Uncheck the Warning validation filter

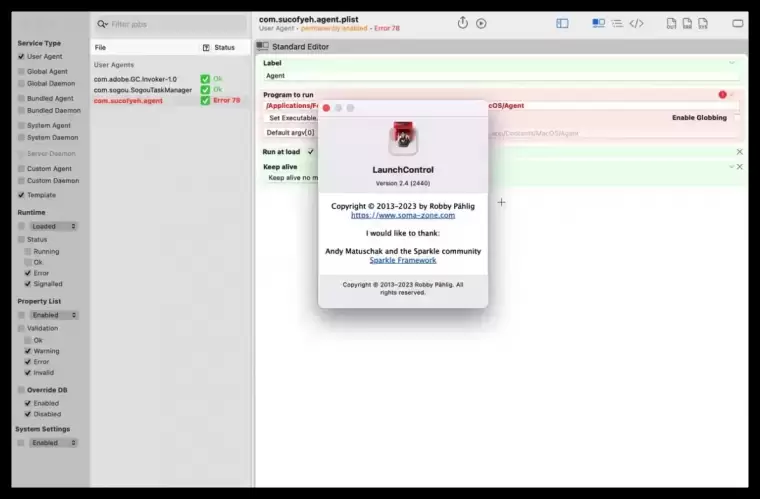click(x=28, y=351)
